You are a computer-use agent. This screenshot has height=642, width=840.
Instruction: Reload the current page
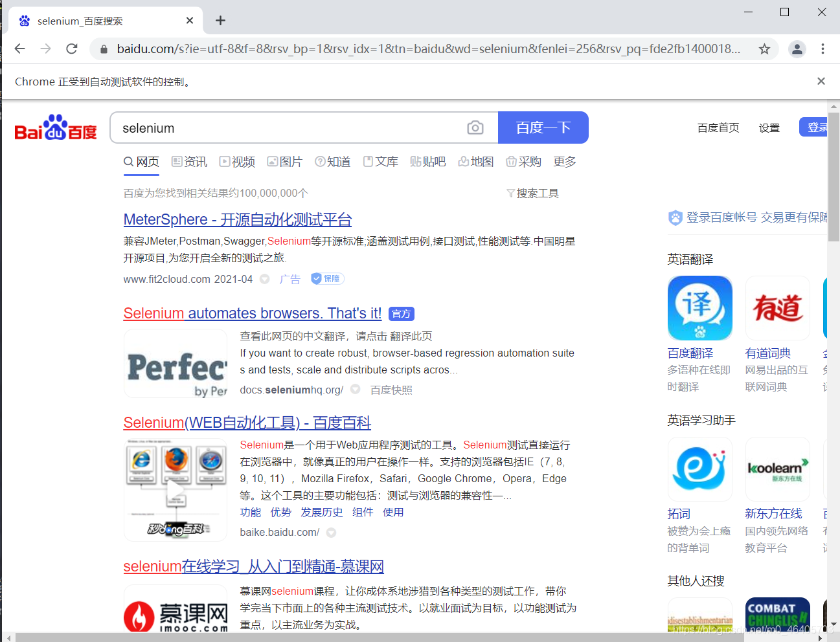(x=72, y=49)
